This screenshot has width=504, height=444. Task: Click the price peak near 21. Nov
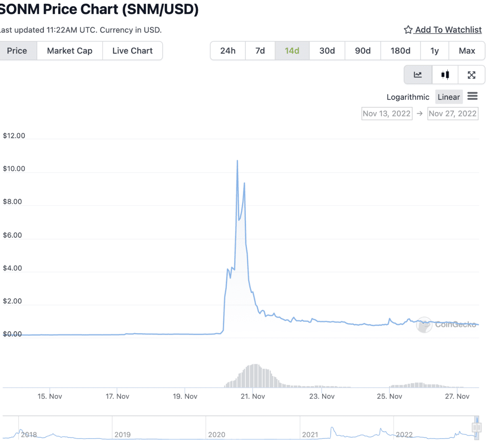(x=237, y=161)
